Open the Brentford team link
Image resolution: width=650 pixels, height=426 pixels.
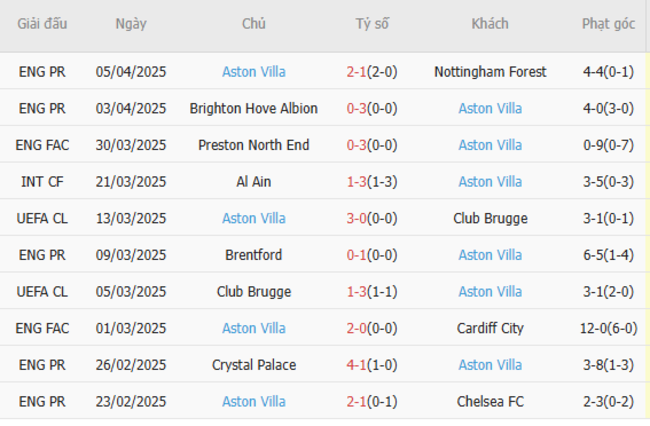click(x=253, y=255)
